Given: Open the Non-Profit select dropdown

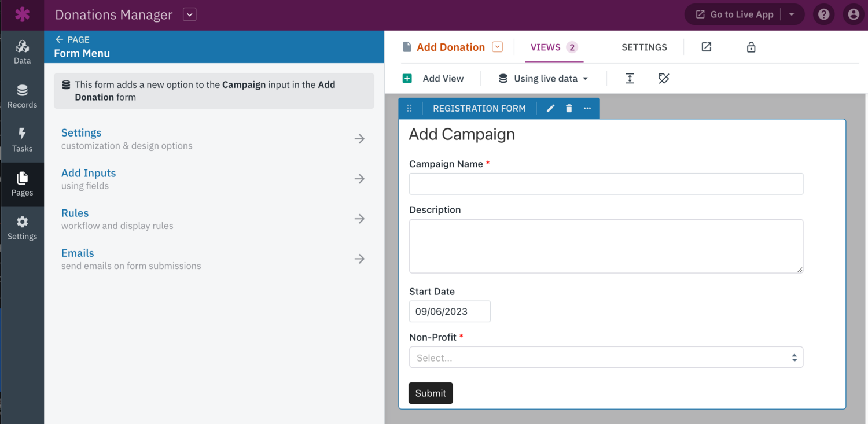Looking at the screenshot, I should pyautogui.click(x=606, y=357).
